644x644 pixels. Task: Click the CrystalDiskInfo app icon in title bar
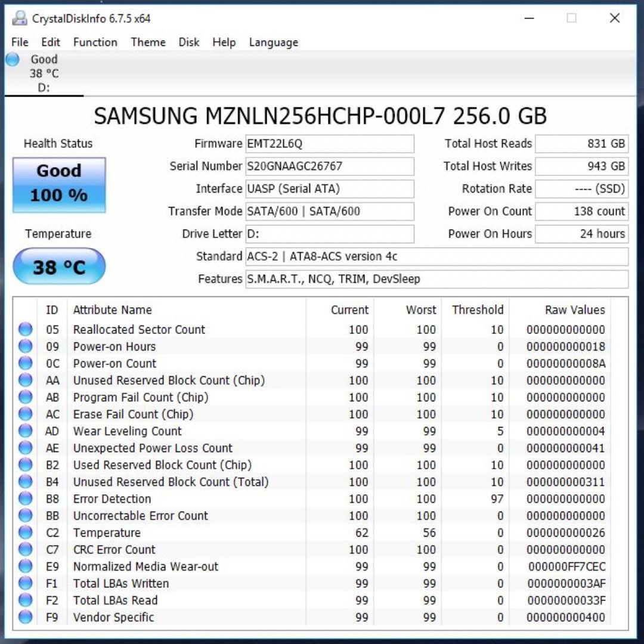coord(20,18)
